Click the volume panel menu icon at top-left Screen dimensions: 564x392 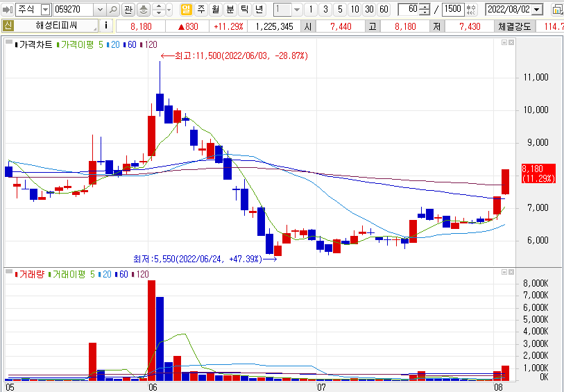(9, 272)
